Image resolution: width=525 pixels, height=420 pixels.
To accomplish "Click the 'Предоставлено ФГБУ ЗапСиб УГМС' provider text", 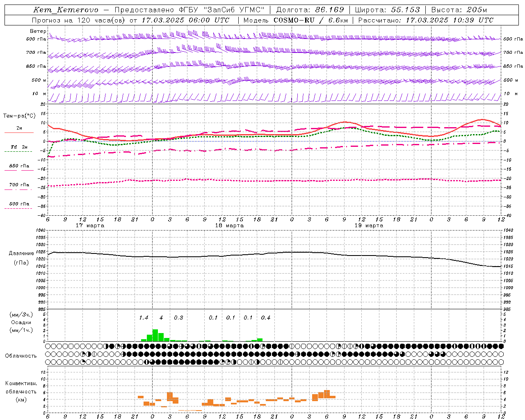I will (x=190, y=10).
